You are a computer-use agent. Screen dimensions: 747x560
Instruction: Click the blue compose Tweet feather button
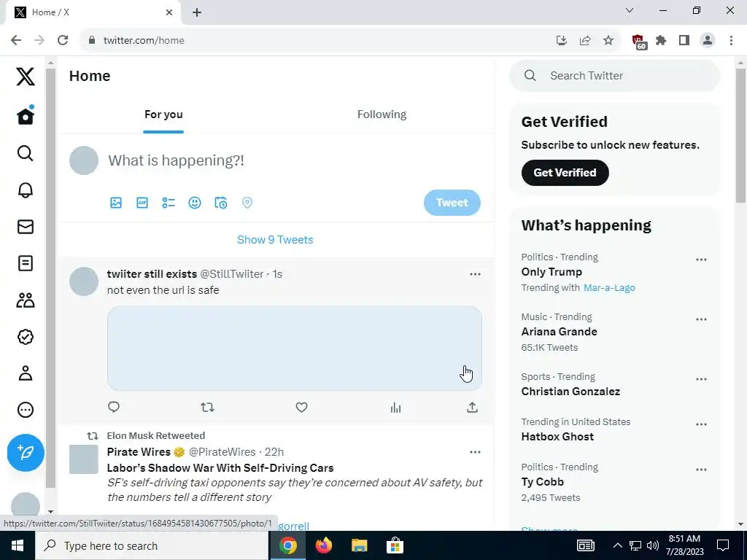pos(26,452)
